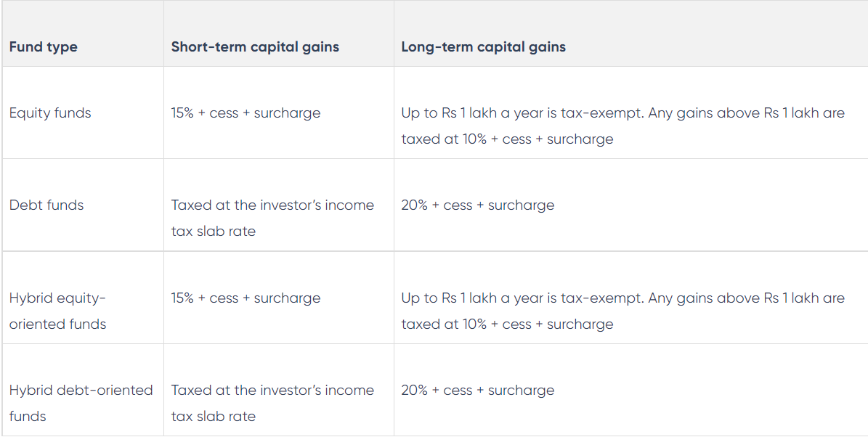Click "Taxed at the investor's income" in Debt funds row

[272, 205]
